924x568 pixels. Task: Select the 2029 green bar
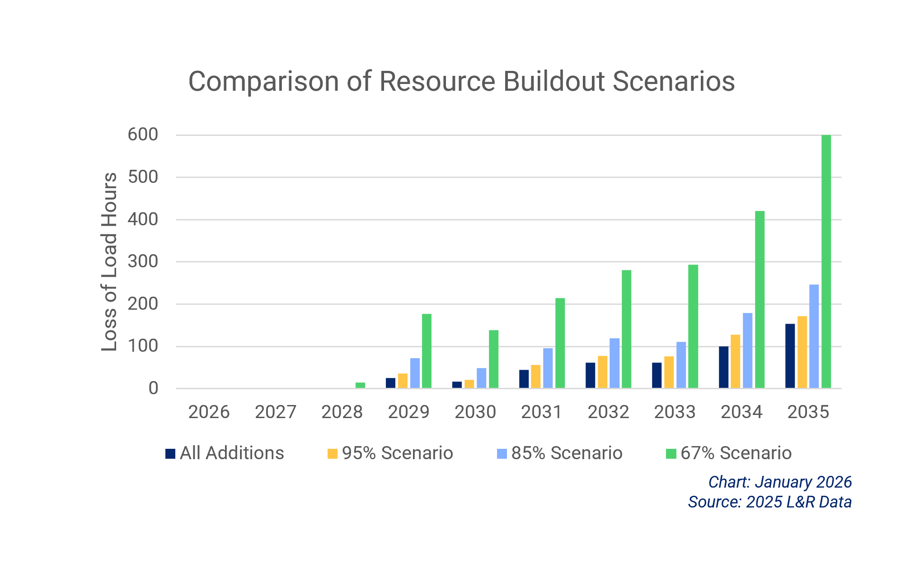(427, 351)
